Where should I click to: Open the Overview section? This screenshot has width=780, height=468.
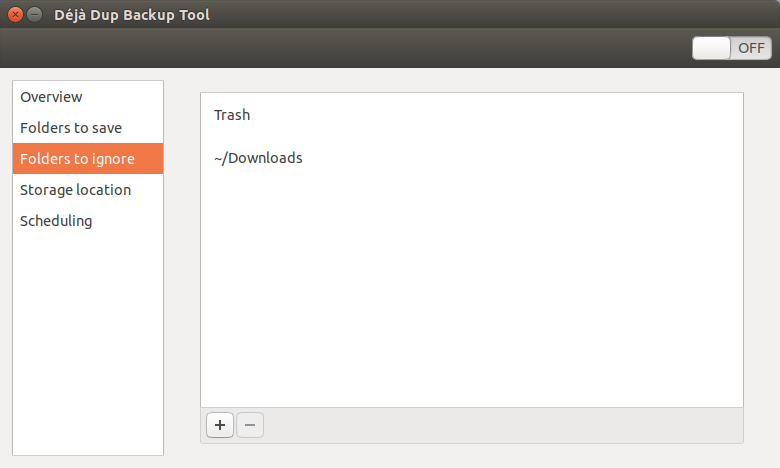[x=51, y=97]
